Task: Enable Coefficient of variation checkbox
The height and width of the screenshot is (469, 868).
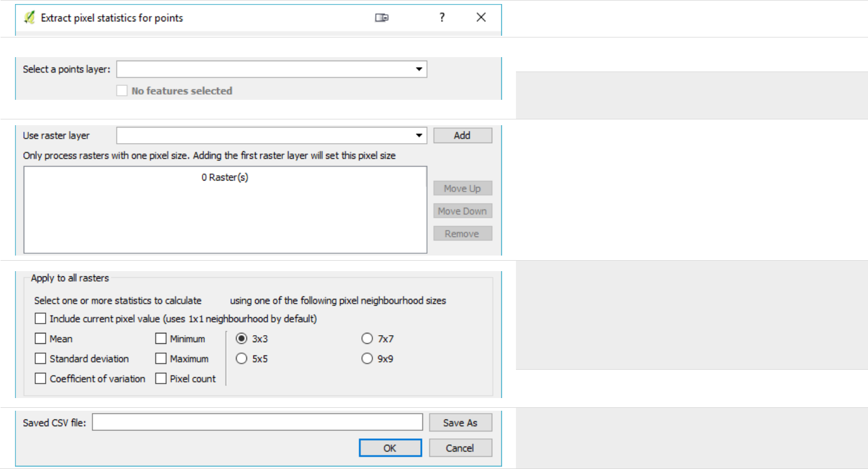Action: 41,378
